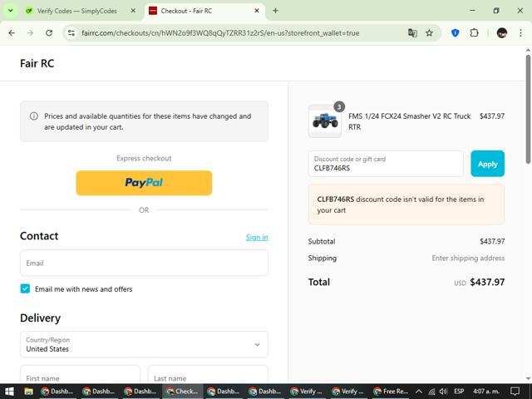The image size is (532, 399).
Task: Click the info icon in price notice
Action: (34, 116)
